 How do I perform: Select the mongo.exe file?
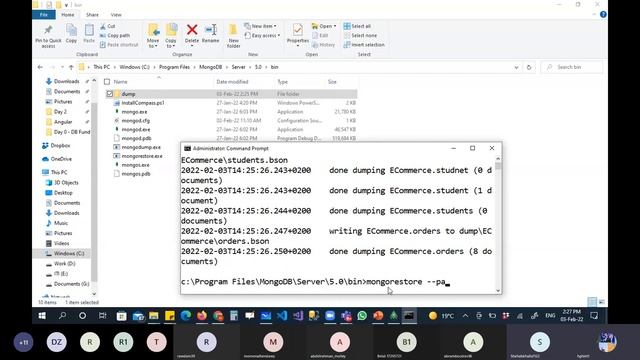tap(134, 112)
